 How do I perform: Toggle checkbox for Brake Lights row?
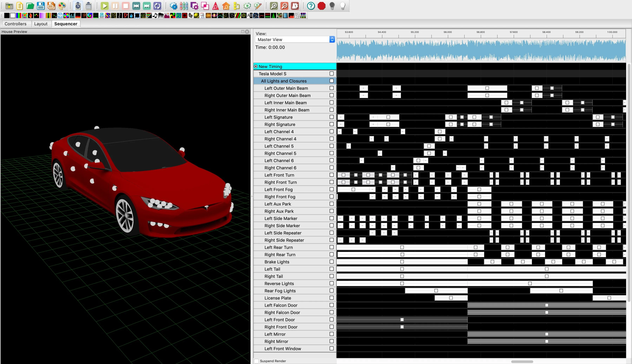click(331, 261)
